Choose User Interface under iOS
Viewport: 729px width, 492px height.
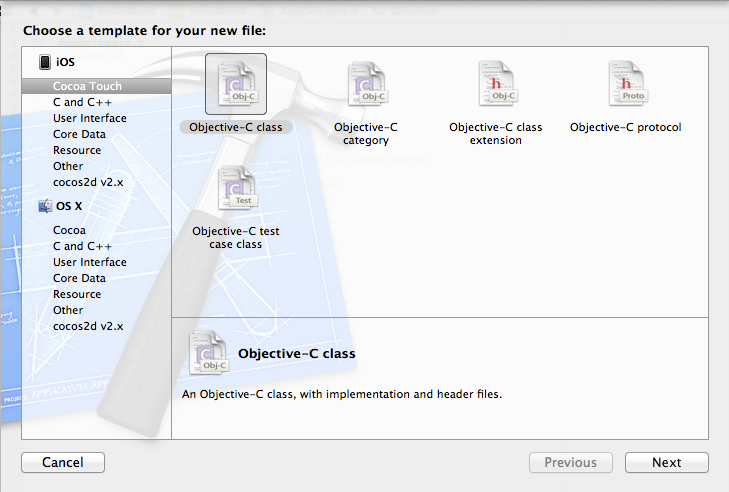pyautogui.click(x=90, y=118)
